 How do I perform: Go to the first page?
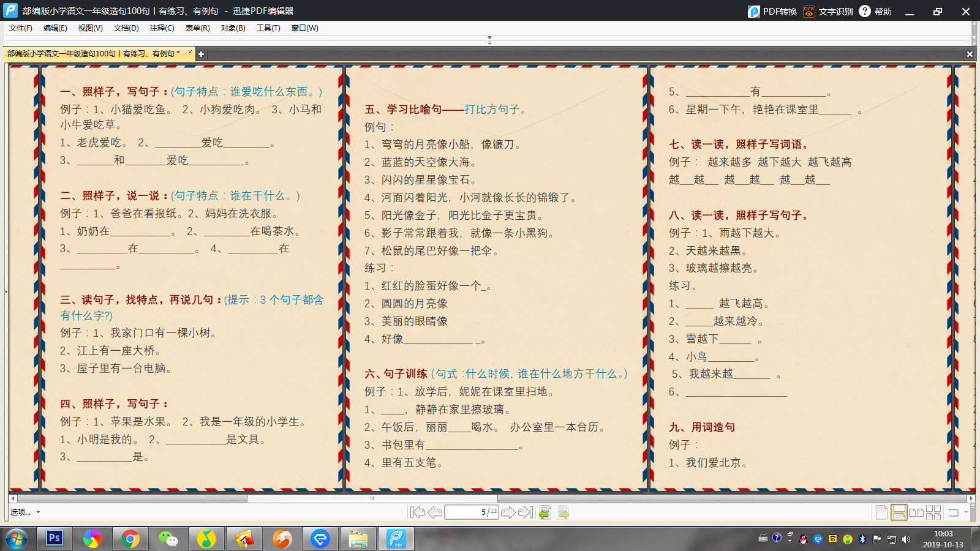pyautogui.click(x=418, y=512)
